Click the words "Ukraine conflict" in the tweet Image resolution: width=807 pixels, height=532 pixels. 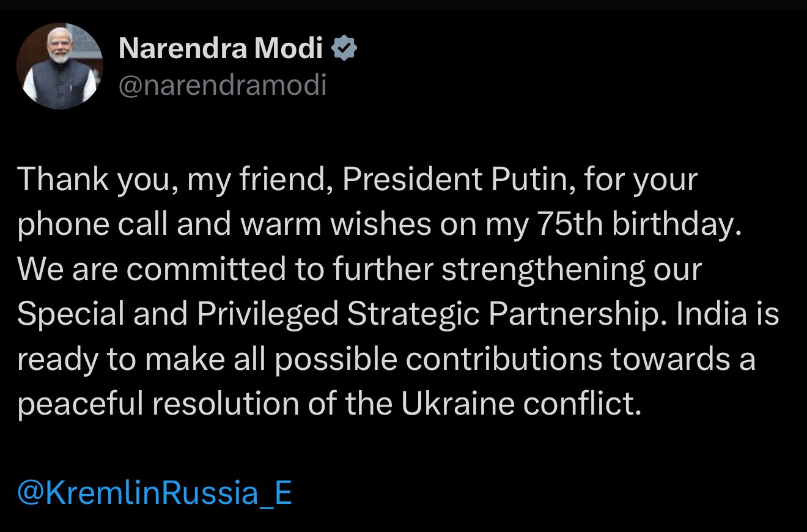coord(521,404)
